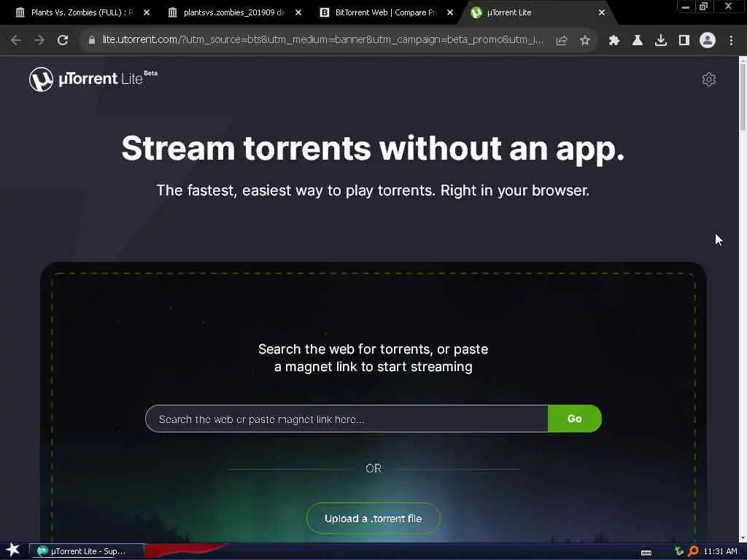The height and width of the screenshot is (560, 747).
Task: Close the plantsvs.zombies_201909 tab
Action: pos(298,12)
